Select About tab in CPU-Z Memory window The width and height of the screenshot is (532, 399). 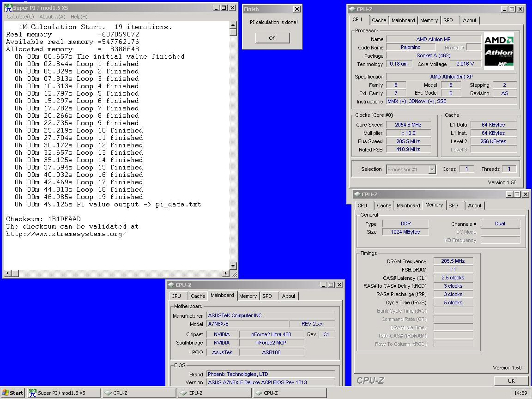tap(475, 206)
